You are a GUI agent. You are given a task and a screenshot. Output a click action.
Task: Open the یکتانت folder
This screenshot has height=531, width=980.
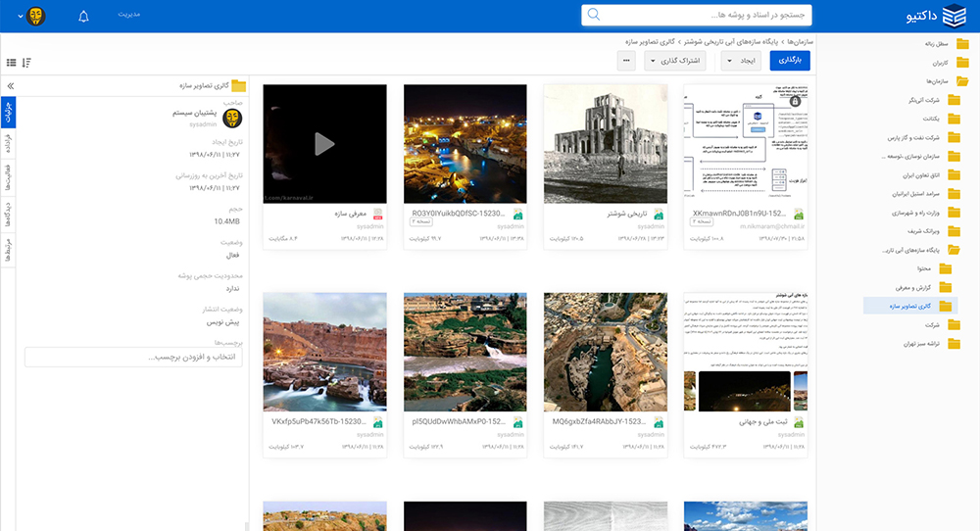[942, 119]
